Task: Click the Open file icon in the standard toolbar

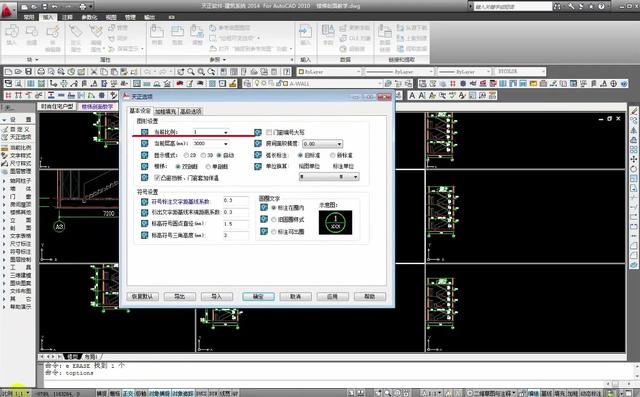Action: tap(18, 72)
